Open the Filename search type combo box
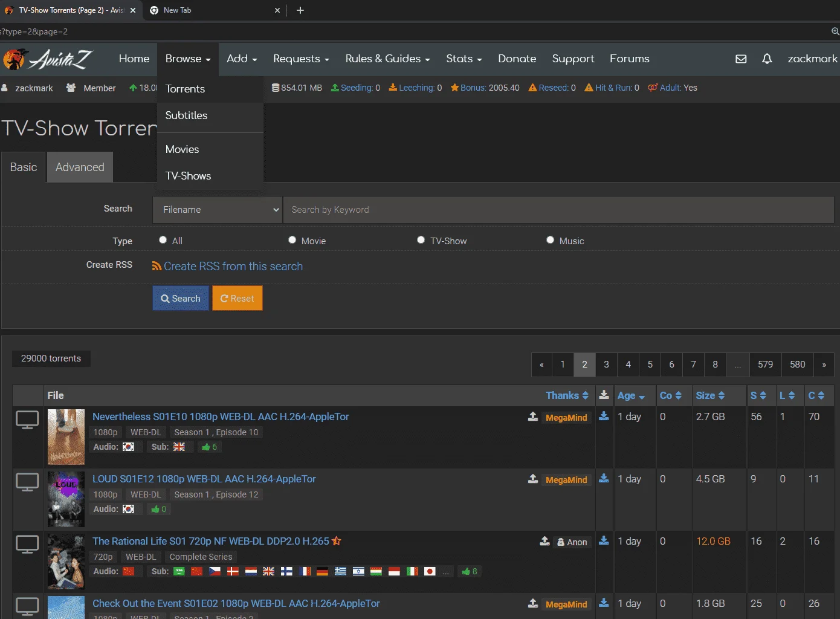 (218, 210)
